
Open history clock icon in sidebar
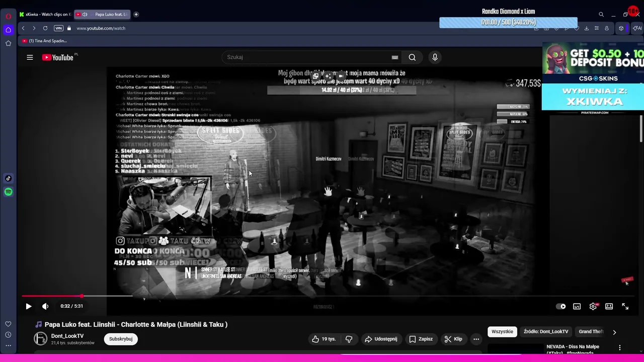pos(8,335)
